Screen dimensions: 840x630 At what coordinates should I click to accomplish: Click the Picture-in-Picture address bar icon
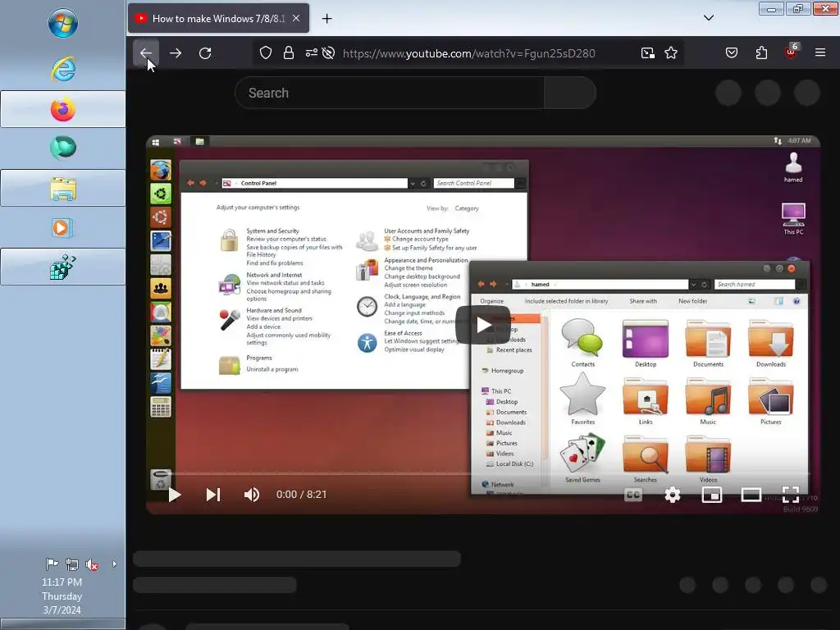coord(648,52)
